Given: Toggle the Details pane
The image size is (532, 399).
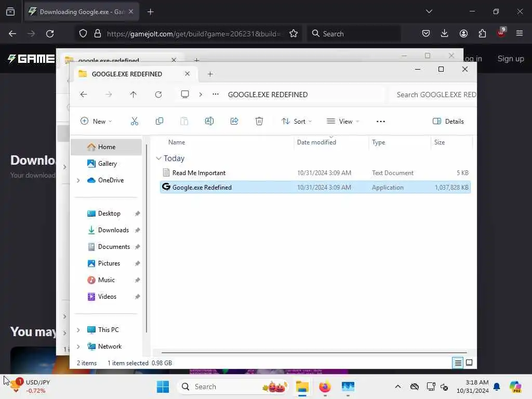Looking at the screenshot, I should pyautogui.click(x=448, y=122).
